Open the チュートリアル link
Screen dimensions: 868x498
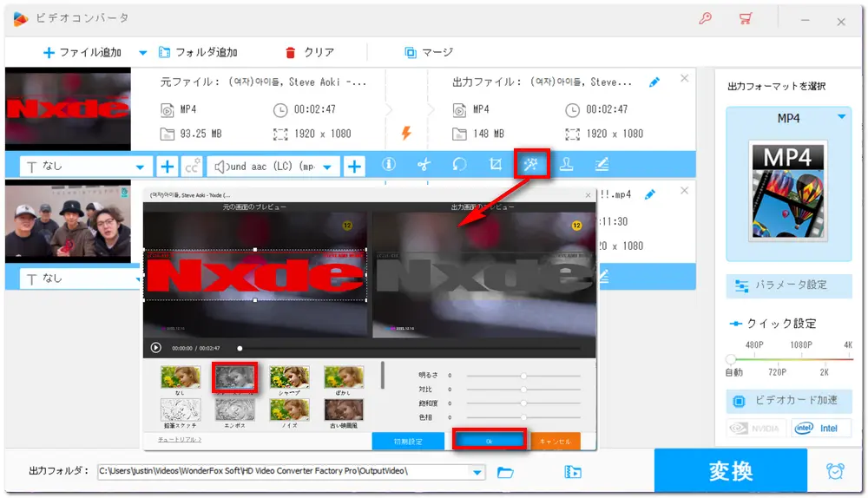[179, 440]
